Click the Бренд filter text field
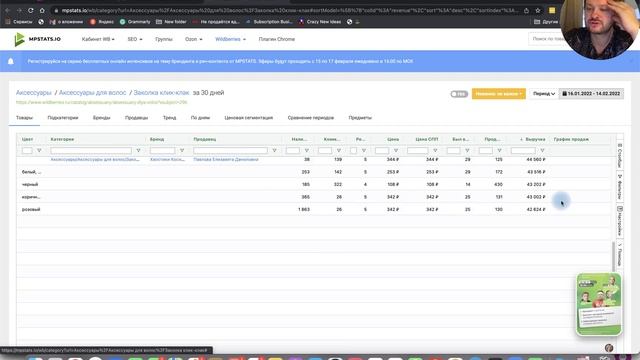This screenshot has width=640, height=360. click(x=162, y=151)
